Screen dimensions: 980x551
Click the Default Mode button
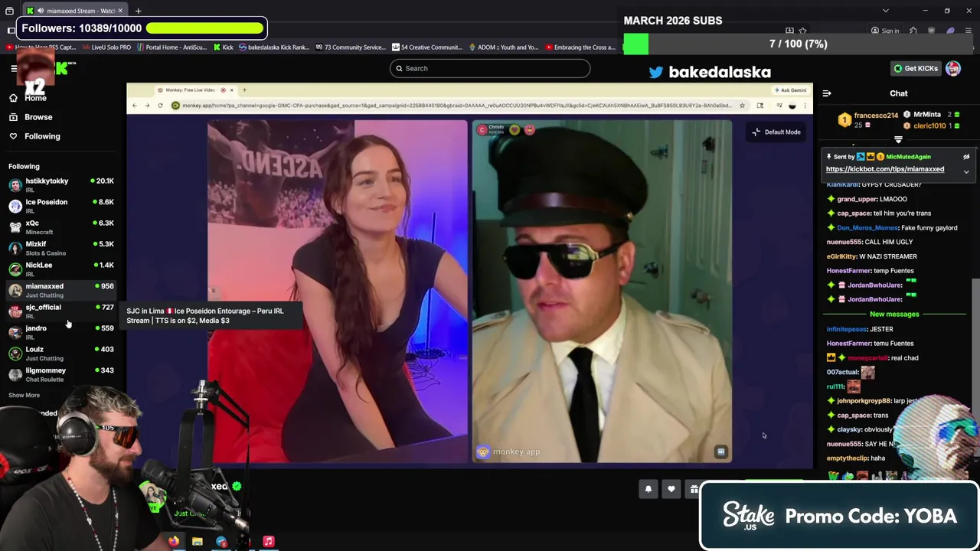pyautogui.click(x=776, y=132)
